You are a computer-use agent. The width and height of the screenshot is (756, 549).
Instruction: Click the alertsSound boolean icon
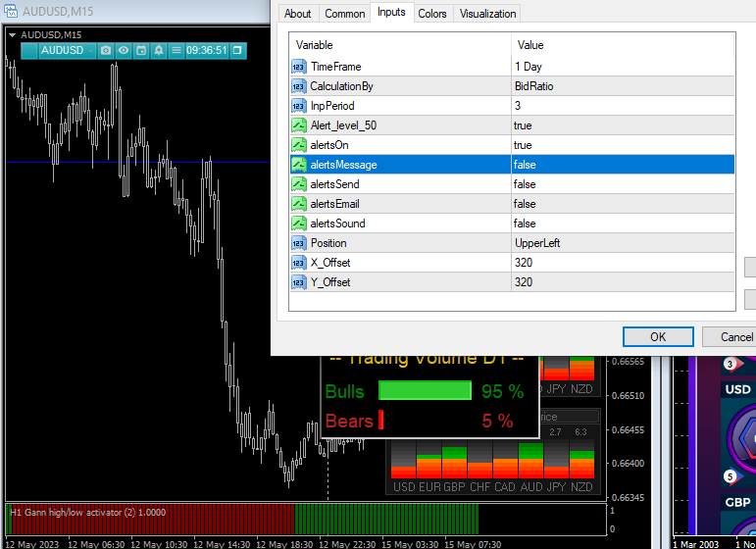pyautogui.click(x=299, y=224)
